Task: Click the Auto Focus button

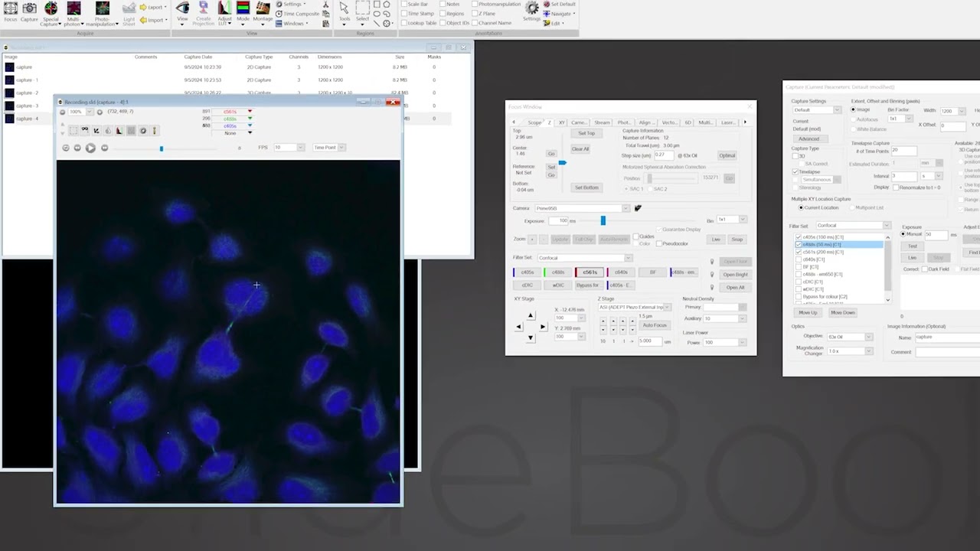Action: (655, 325)
